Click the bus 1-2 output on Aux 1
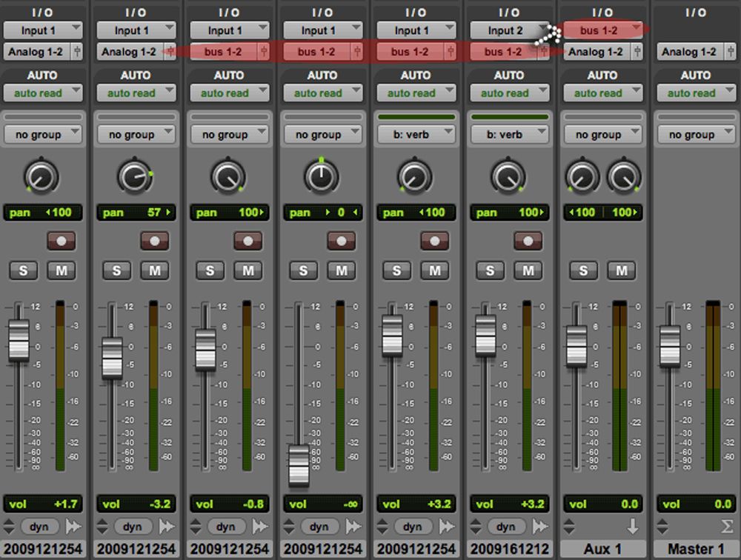 pos(602,30)
